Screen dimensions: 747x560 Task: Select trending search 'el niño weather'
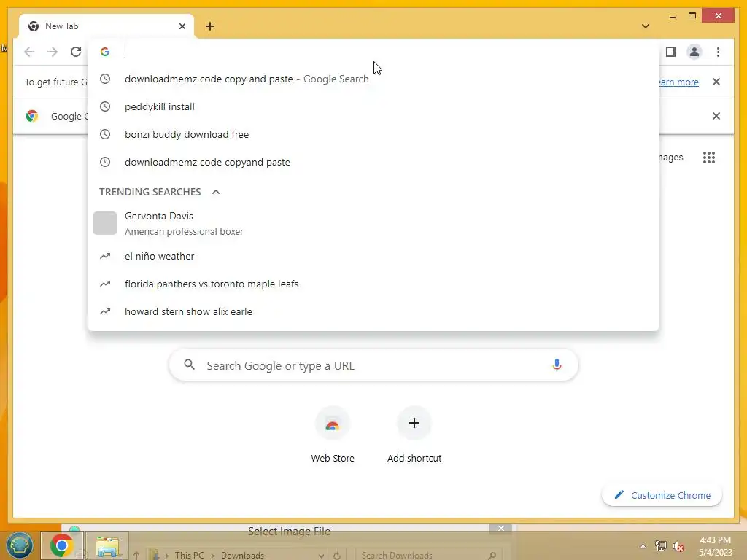point(373,256)
